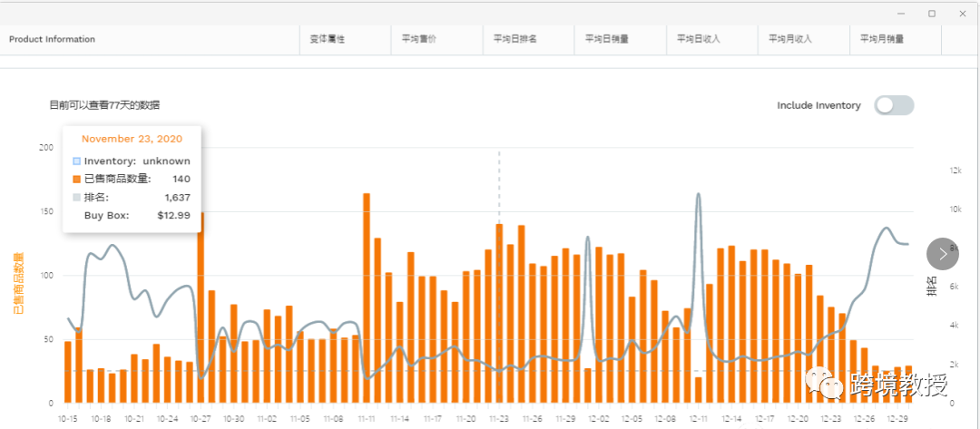Click the 200 left axis value
Viewport: 980px width, 429px height.
click(46, 147)
